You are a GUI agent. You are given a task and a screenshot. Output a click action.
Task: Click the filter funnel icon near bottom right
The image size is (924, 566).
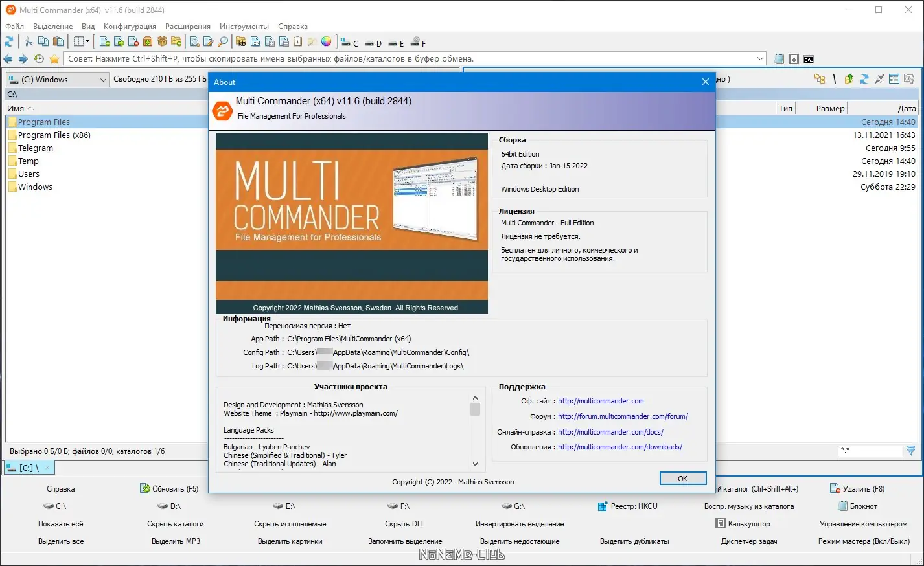point(911,451)
